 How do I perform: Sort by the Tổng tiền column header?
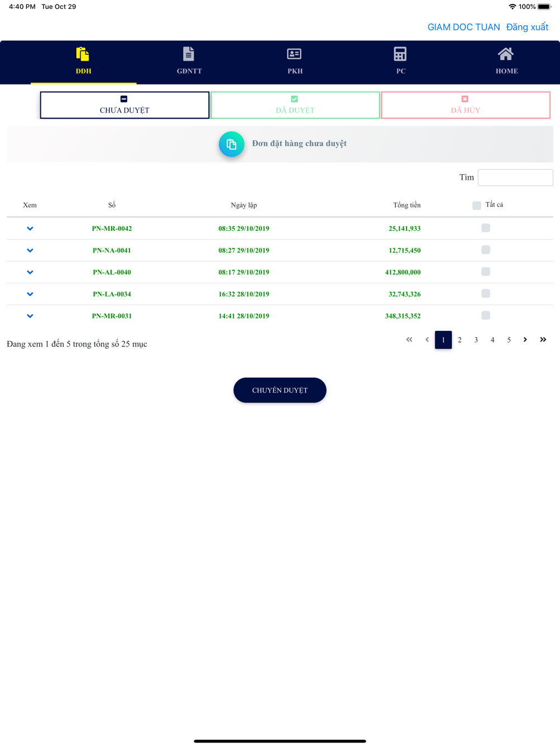pyautogui.click(x=407, y=206)
